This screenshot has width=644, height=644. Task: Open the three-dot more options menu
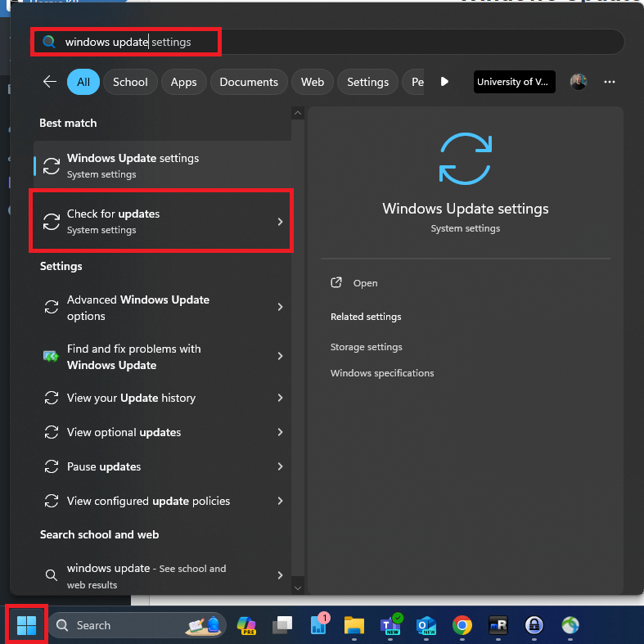(x=609, y=82)
